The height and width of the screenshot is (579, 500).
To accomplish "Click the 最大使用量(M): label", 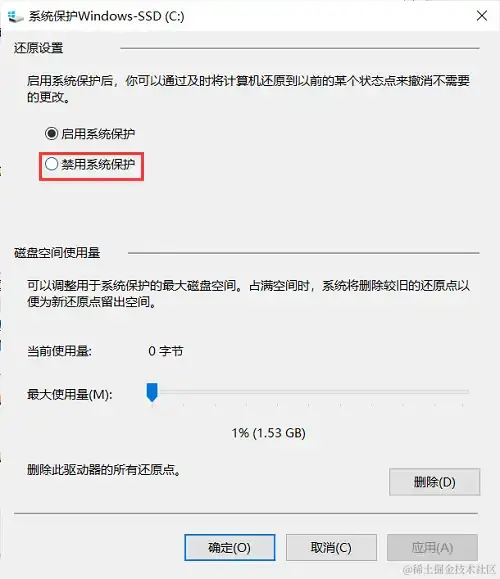I will pos(69,394).
